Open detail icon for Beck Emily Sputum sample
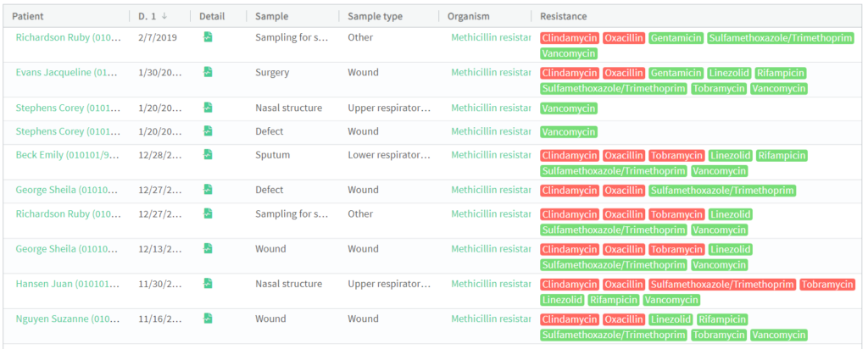The height and width of the screenshot is (349, 868). [x=208, y=154]
